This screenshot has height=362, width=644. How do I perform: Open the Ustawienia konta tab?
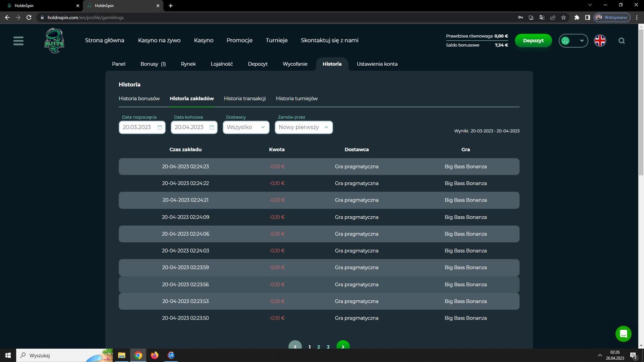click(377, 64)
